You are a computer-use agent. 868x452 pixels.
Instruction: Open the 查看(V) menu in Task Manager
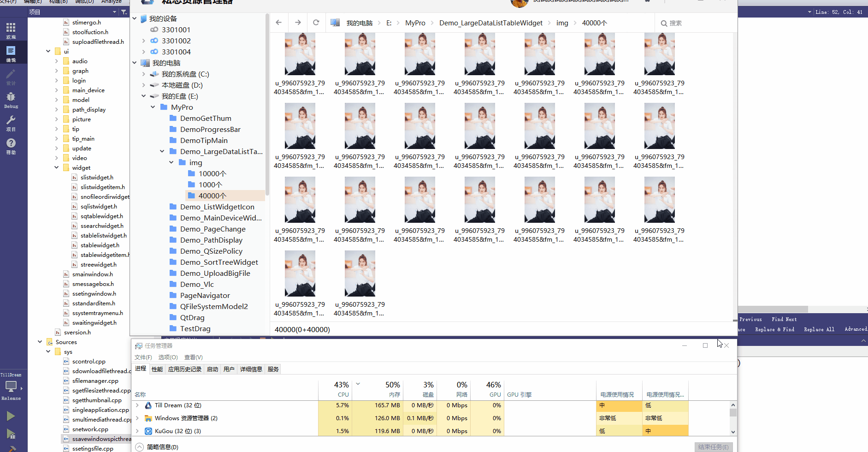point(193,357)
